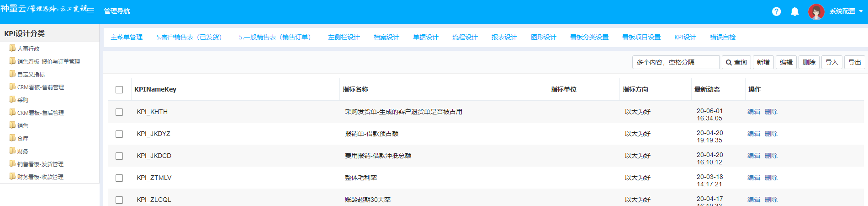Click the 人事行政 folder icon

pos(12,48)
